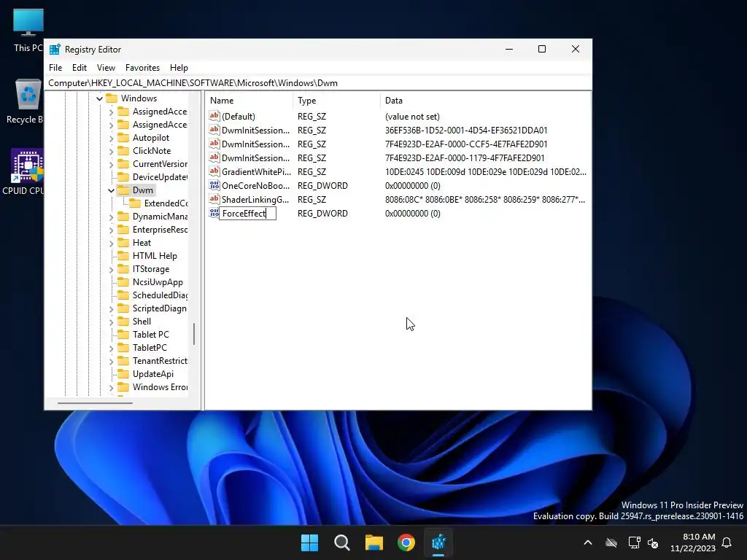Open the Help menu
This screenshot has height=560, width=747.
(179, 68)
